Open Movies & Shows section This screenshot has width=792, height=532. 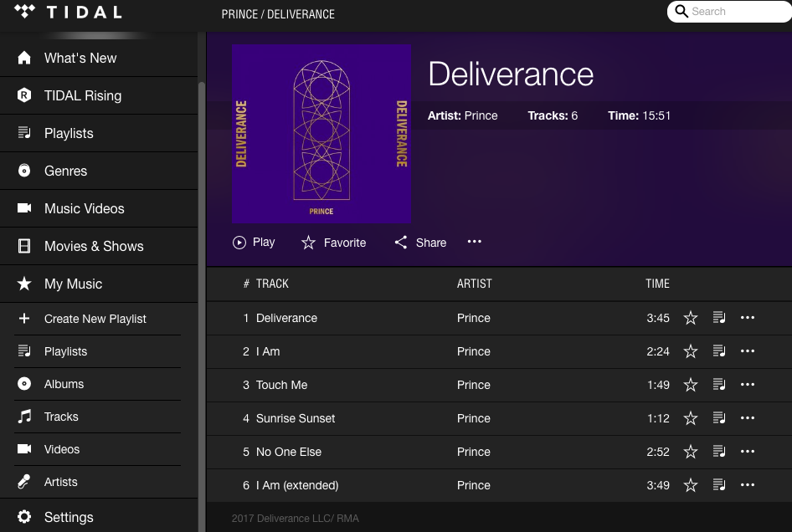click(93, 246)
